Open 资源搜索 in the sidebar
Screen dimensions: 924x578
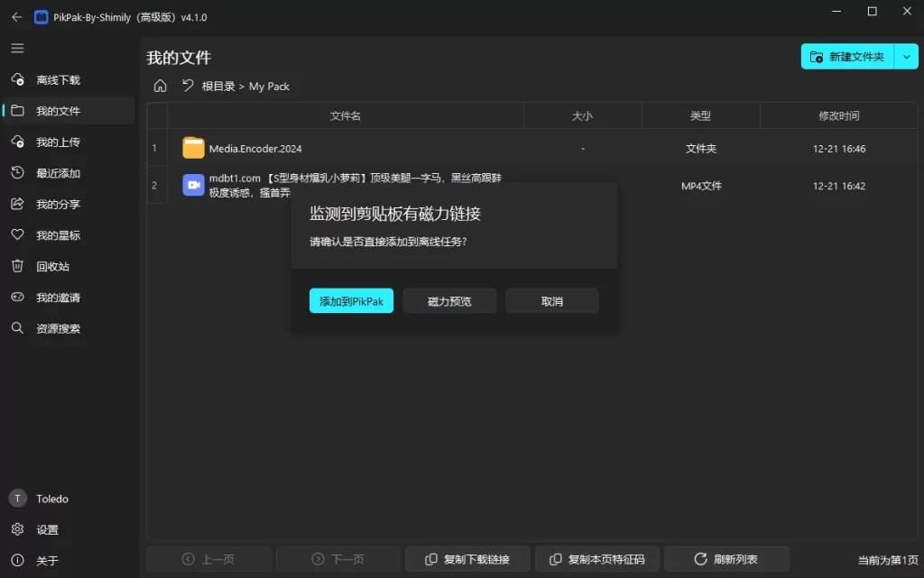[x=58, y=329]
